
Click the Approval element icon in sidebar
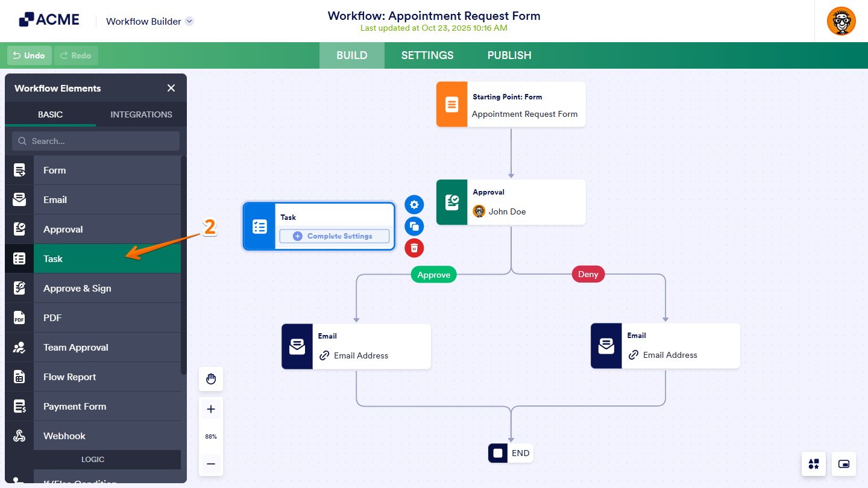pos(19,230)
